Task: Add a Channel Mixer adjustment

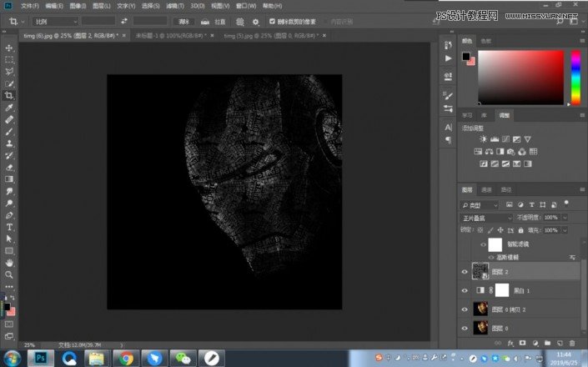Action: [x=522, y=152]
